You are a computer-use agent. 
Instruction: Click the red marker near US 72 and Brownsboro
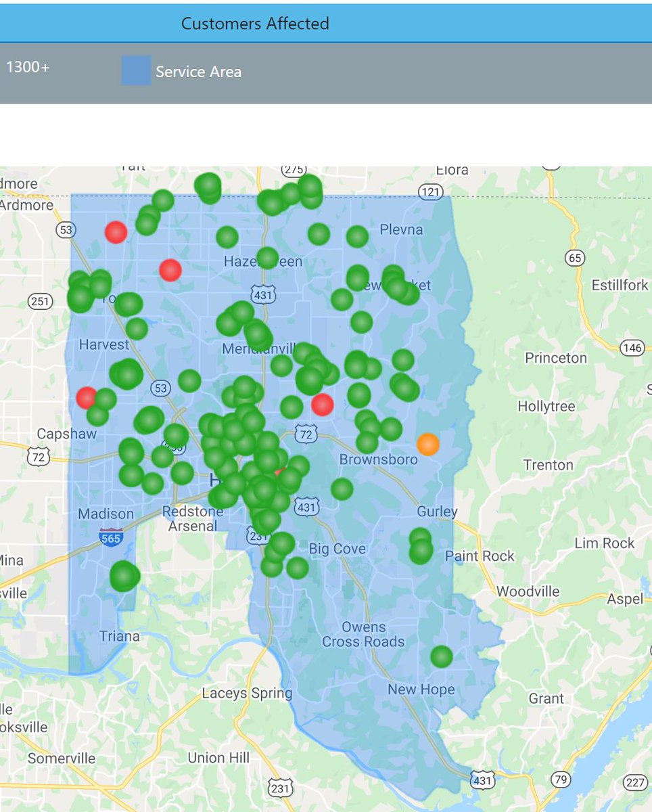(321, 406)
